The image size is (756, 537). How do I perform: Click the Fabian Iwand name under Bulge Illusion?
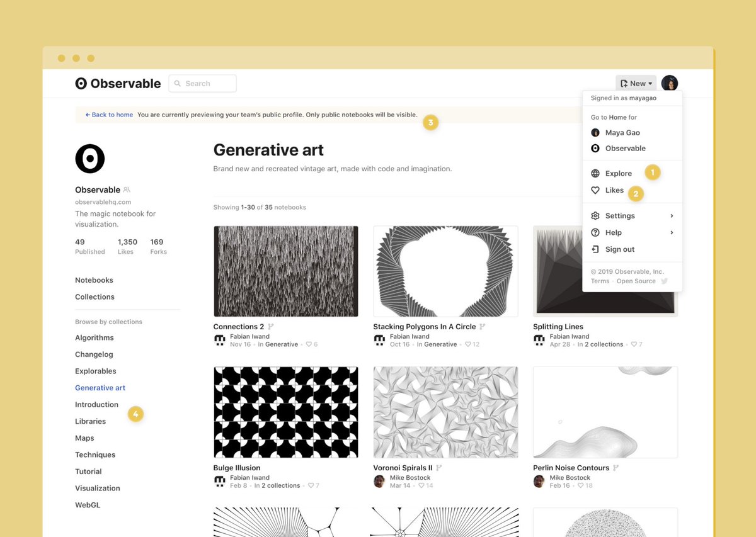point(249,478)
